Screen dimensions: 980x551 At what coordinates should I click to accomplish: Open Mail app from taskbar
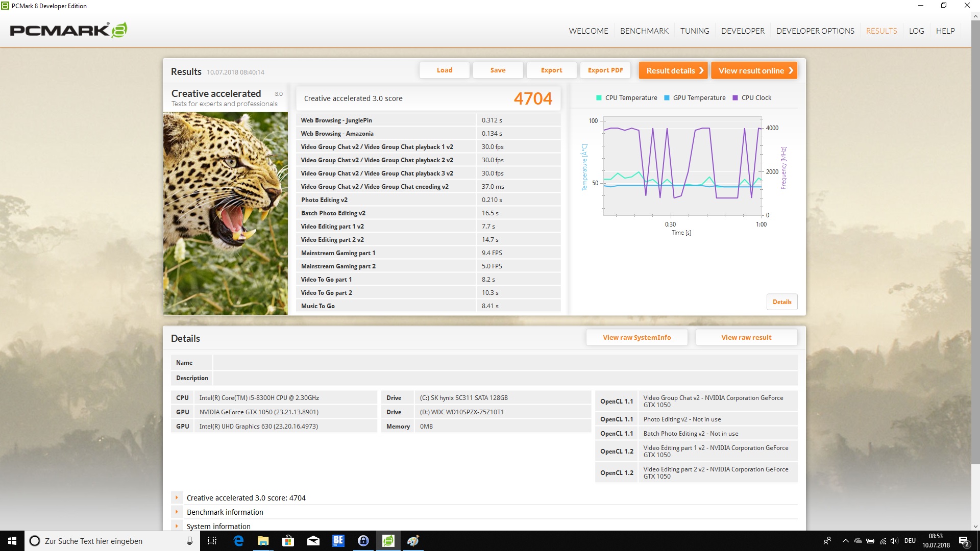313,541
